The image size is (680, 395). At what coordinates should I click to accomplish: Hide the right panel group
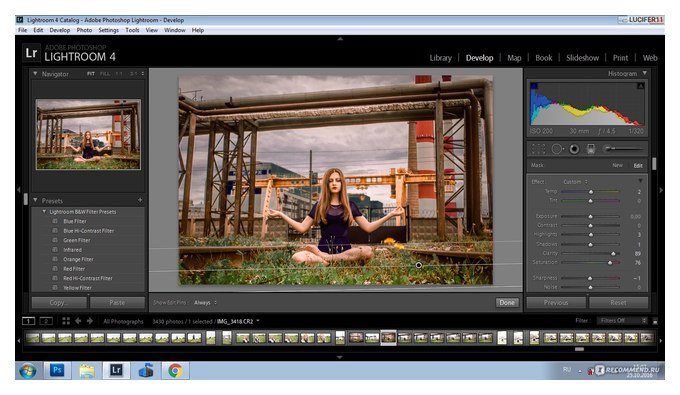click(661, 190)
